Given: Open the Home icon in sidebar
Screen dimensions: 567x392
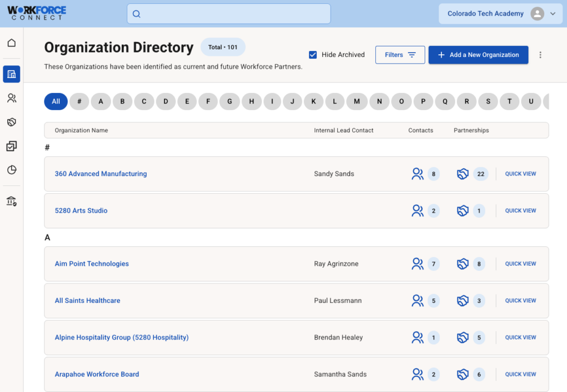Looking at the screenshot, I should coord(12,43).
